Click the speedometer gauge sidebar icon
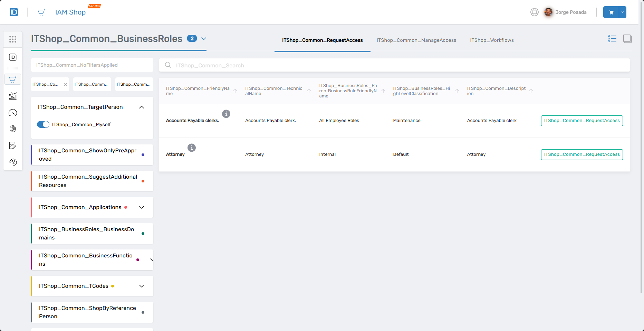This screenshot has height=331, width=644. pyautogui.click(x=13, y=112)
